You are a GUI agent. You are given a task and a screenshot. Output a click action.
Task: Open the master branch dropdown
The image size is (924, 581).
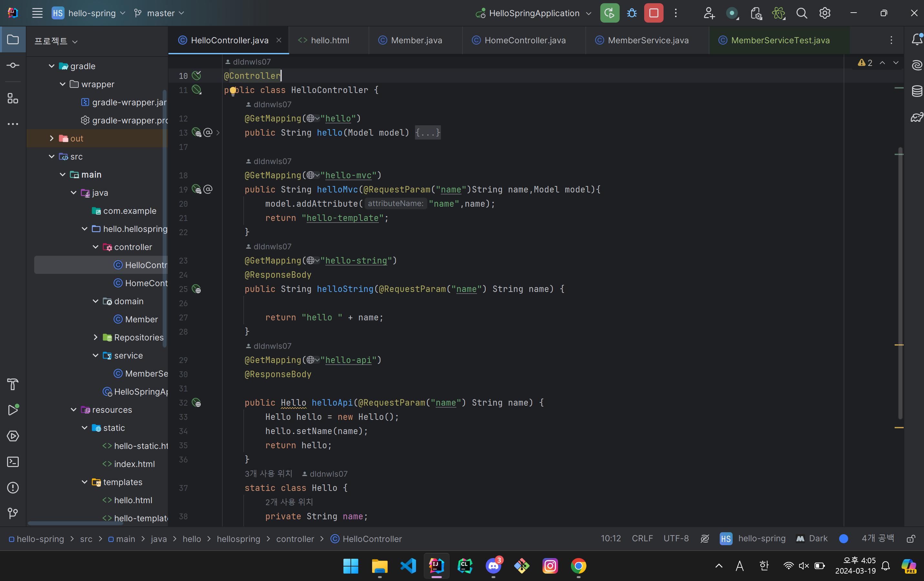pyautogui.click(x=159, y=13)
